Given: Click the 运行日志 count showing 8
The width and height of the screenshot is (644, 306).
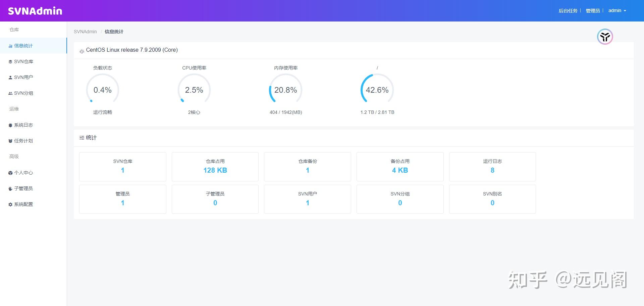Looking at the screenshot, I should point(492,170).
